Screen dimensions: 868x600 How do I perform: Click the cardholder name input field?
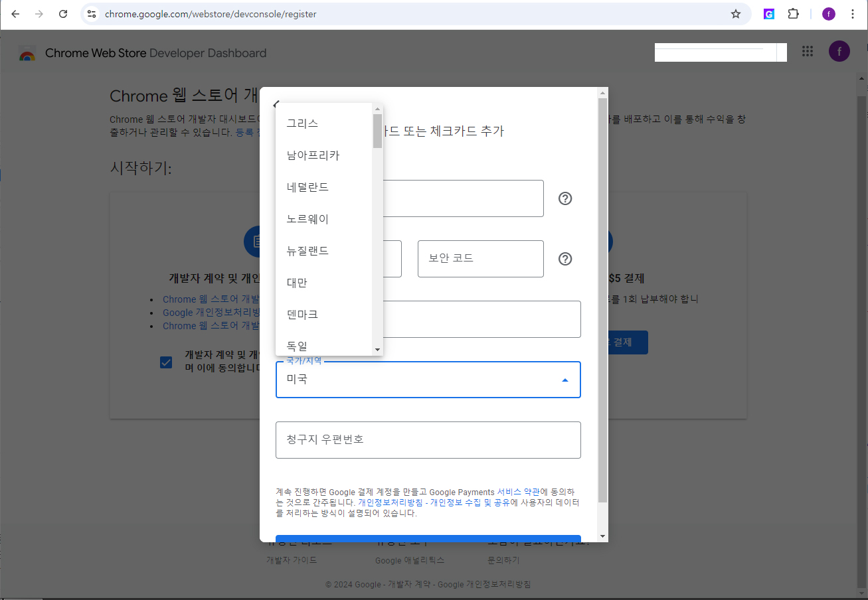pyautogui.click(x=482, y=319)
